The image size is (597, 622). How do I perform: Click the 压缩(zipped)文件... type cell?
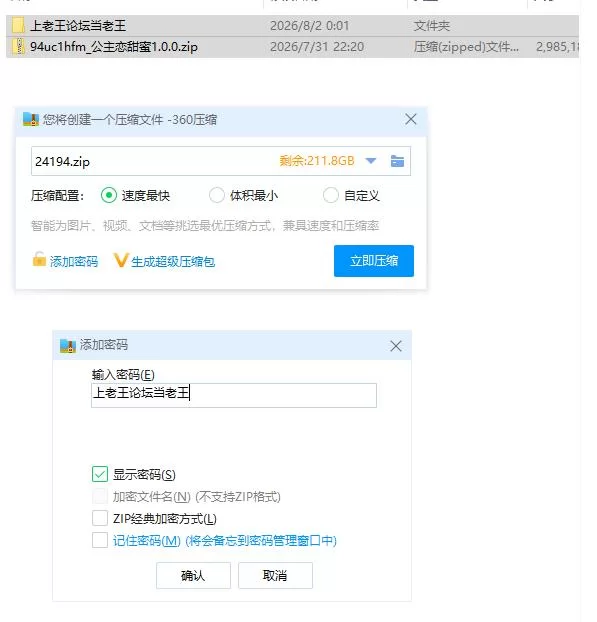pyautogui.click(x=466, y=47)
